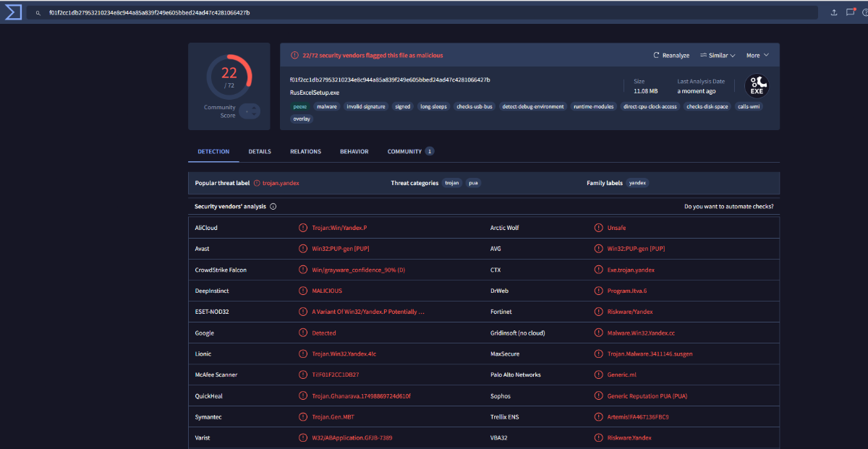Go to the VirusTotal home logo
The width and height of the screenshot is (868, 449).
pyautogui.click(x=13, y=12)
